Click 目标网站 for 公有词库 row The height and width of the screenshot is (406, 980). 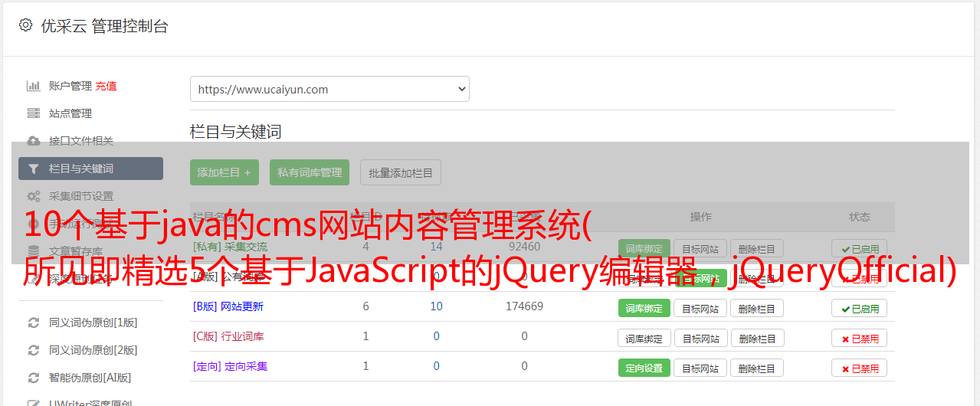point(700,278)
